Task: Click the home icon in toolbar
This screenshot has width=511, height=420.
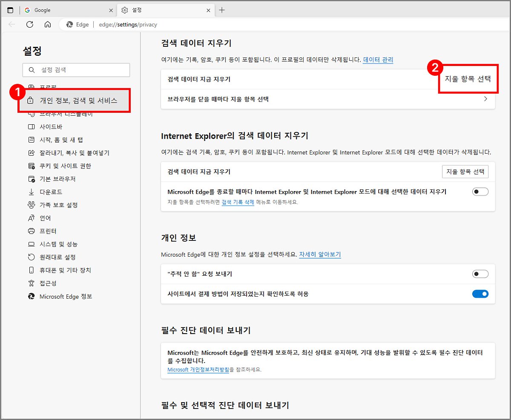Action: 48,24
